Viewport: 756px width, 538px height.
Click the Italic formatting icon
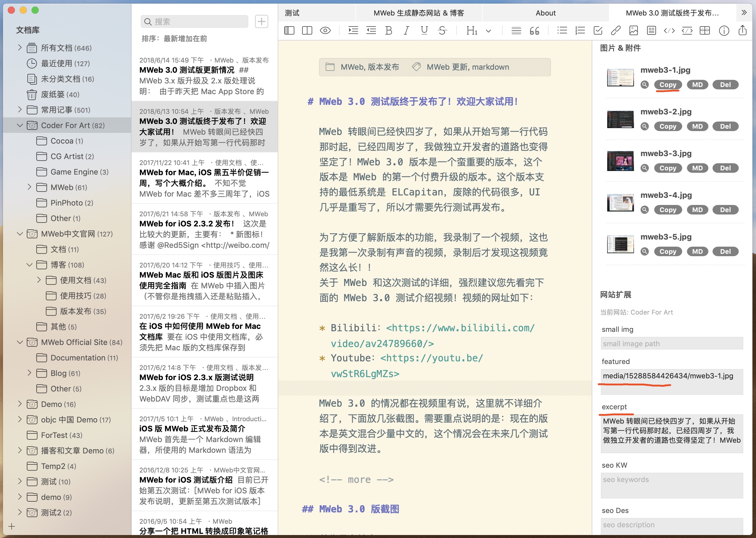click(406, 31)
